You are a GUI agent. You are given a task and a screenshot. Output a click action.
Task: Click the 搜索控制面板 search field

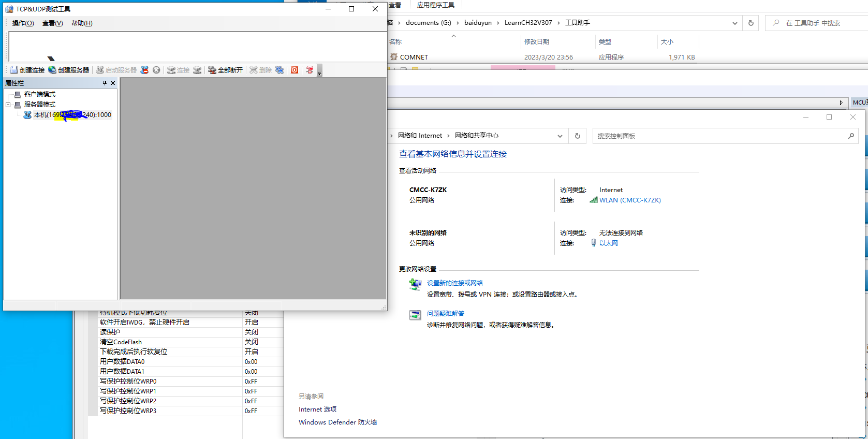tap(719, 136)
